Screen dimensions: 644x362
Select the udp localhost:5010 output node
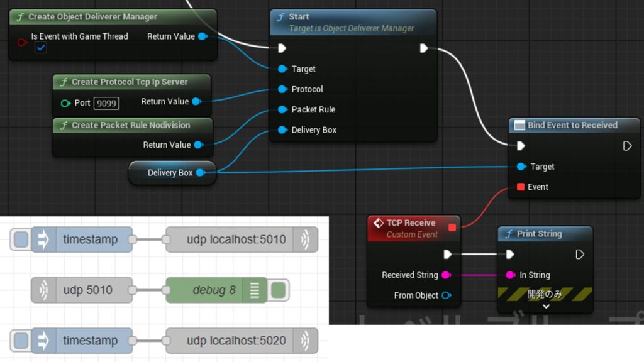click(236, 239)
